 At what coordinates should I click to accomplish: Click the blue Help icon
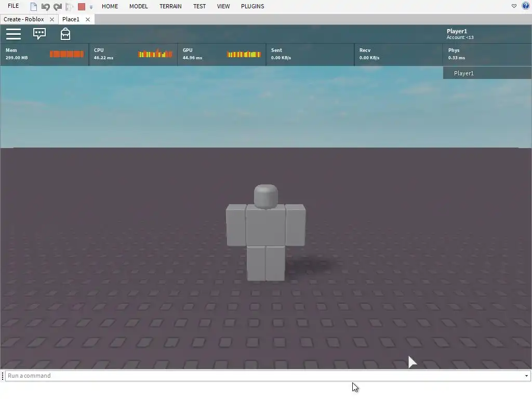point(526,6)
